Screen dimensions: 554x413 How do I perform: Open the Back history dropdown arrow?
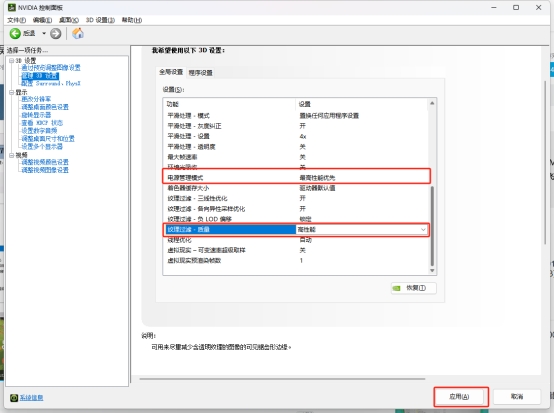point(44,34)
